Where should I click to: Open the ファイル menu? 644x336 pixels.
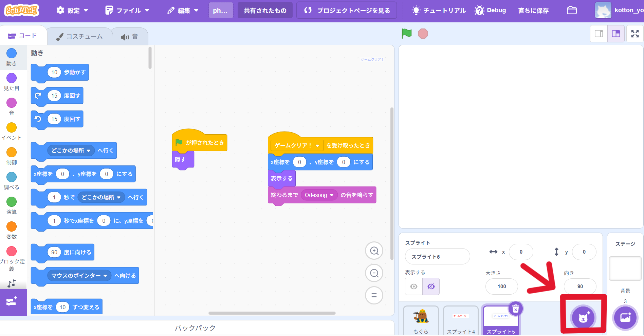pos(127,11)
